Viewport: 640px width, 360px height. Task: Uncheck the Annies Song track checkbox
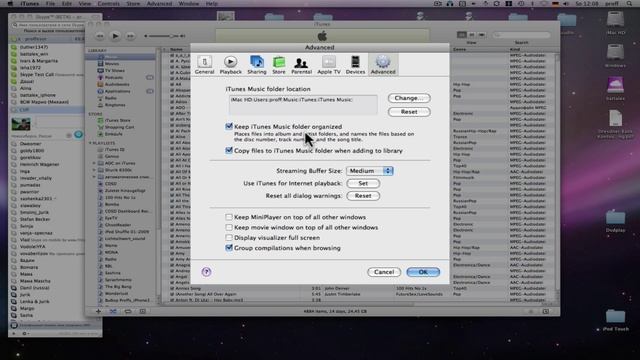click(x=172, y=288)
